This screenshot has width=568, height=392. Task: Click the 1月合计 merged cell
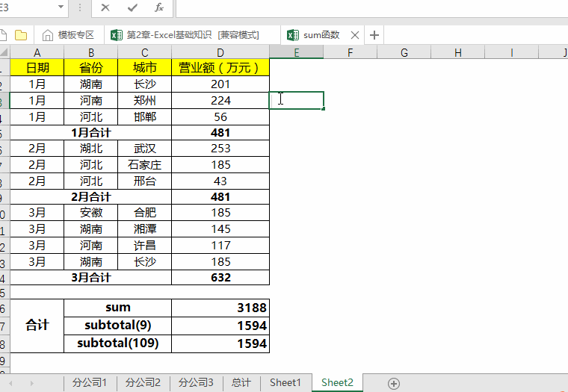[x=91, y=133]
